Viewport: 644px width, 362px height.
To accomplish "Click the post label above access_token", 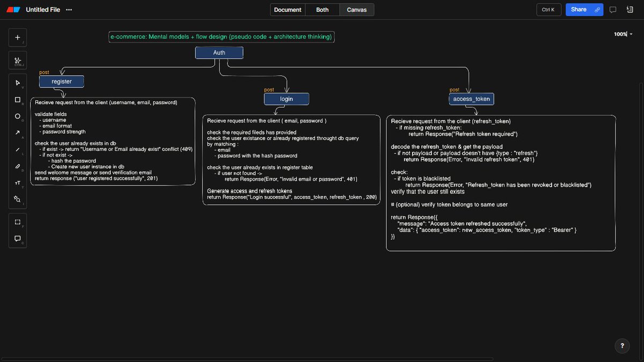I will 454,90.
